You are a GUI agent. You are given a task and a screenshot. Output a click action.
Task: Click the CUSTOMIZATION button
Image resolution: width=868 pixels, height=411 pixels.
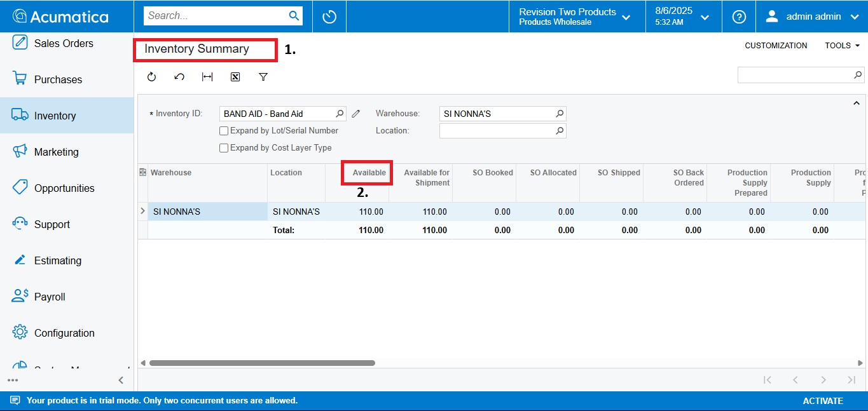(x=776, y=46)
